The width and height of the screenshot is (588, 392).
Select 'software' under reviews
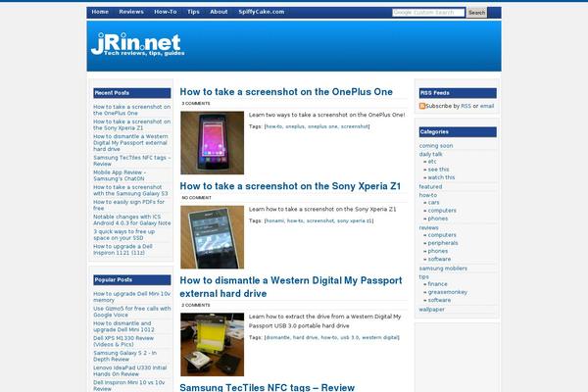pyautogui.click(x=439, y=259)
